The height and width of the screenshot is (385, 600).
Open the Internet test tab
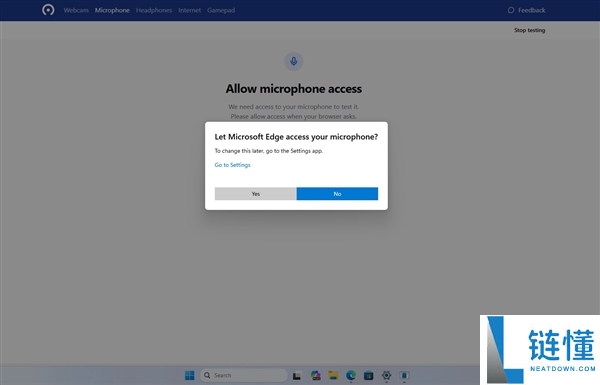point(189,10)
